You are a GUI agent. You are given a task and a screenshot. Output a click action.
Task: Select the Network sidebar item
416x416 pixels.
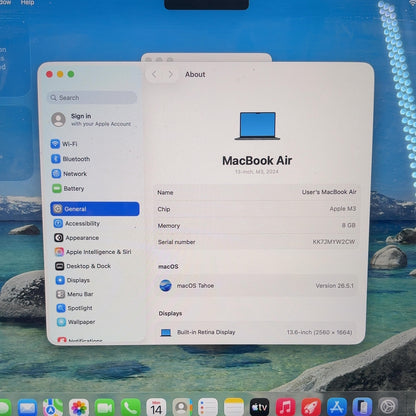pyautogui.click(x=69, y=174)
